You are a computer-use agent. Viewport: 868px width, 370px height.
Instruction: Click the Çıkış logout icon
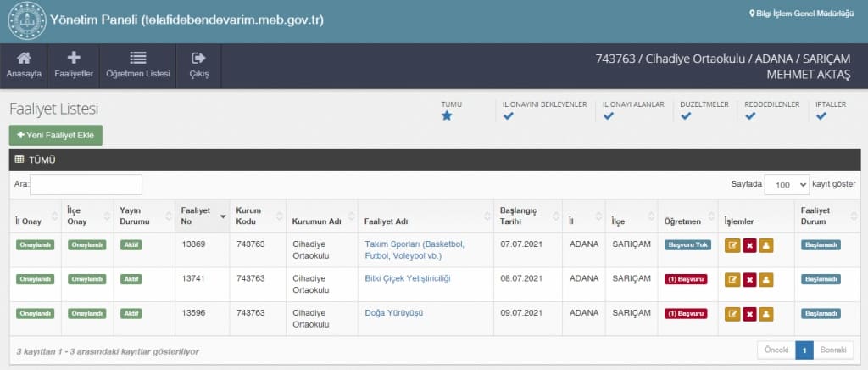[198, 59]
